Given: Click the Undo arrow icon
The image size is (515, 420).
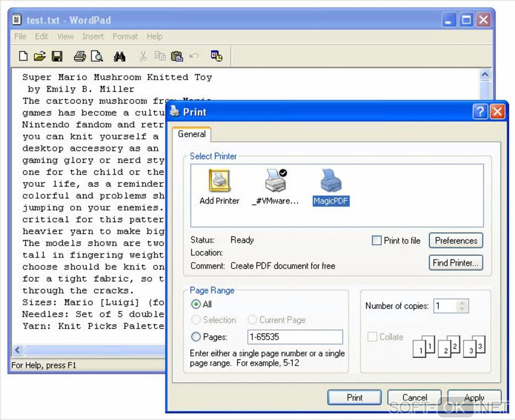Looking at the screenshot, I should pos(194,56).
